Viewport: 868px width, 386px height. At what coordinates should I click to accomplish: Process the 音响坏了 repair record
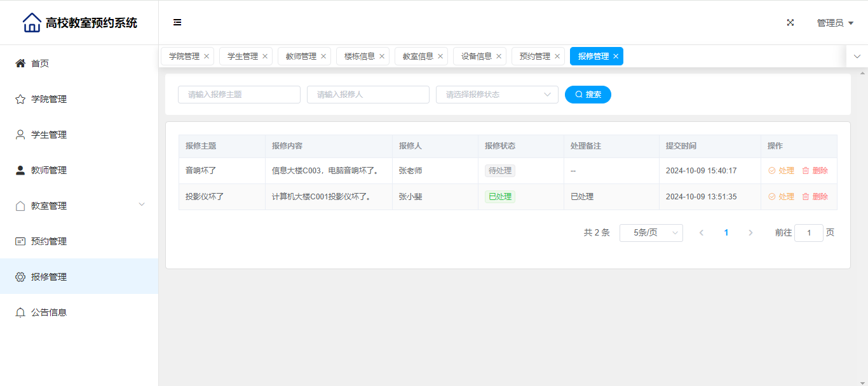(x=782, y=171)
